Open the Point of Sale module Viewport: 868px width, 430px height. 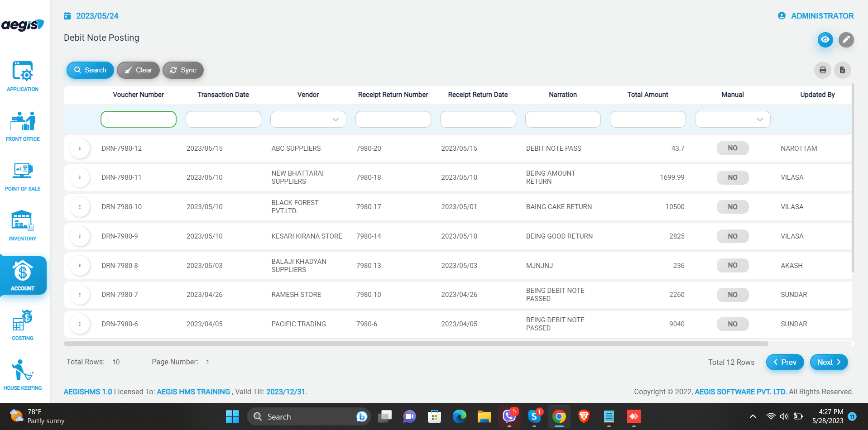point(23,176)
